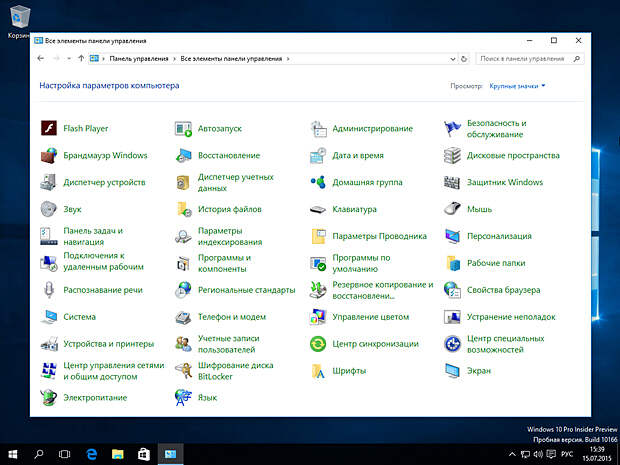The height and width of the screenshot is (465, 620).
Task: Open the Диспетчер устройств icon
Action: click(x=49, y=182)
